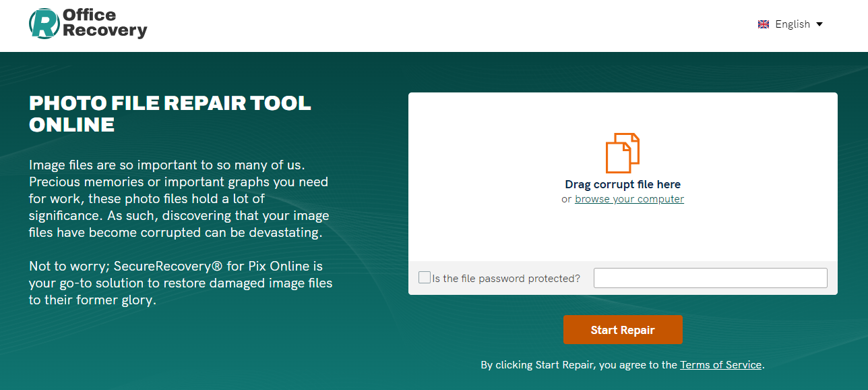Focus the file password input field
This screenshot has height=390, width=868.
point(710,278)
